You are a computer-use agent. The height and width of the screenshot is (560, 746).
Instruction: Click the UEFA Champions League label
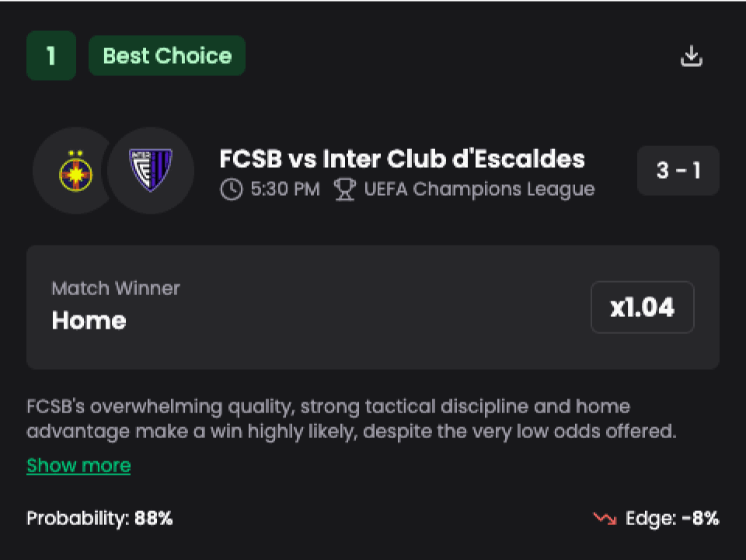pyautogui.click(x=479, y=190)
